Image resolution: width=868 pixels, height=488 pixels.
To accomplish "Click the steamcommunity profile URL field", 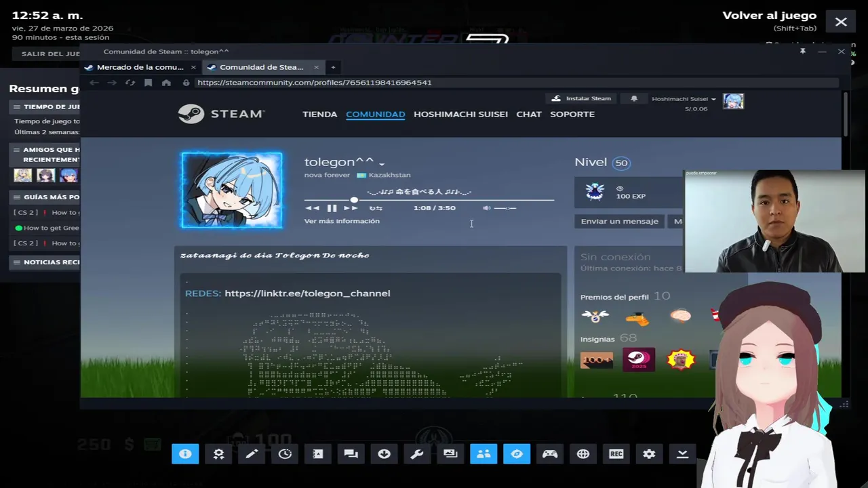I will [515, 83].
